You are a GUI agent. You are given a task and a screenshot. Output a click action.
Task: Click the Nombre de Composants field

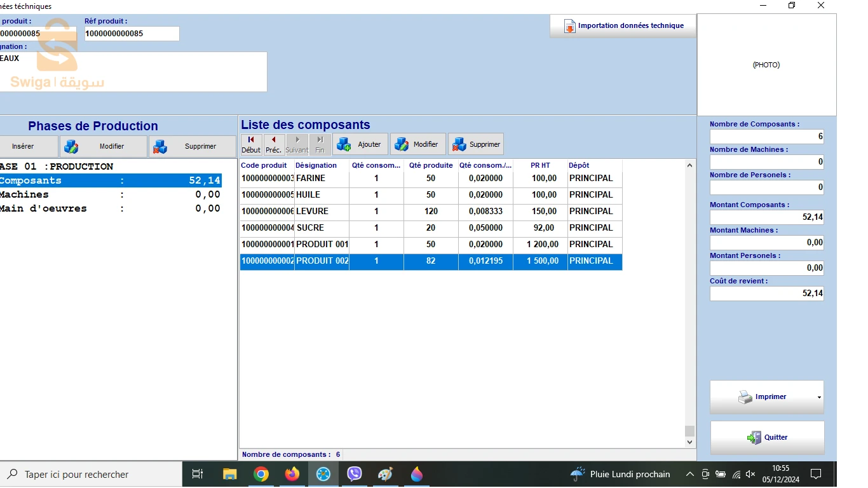tap(766, 137)
